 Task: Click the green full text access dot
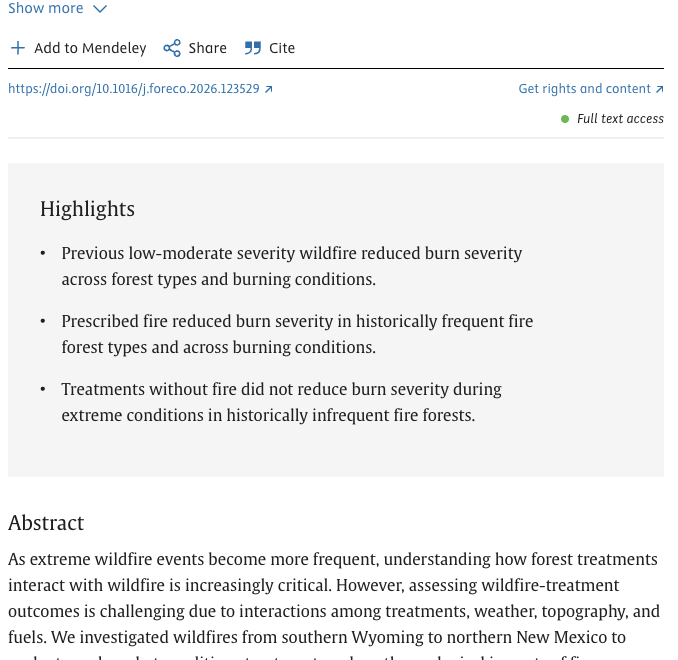point(565,119)
